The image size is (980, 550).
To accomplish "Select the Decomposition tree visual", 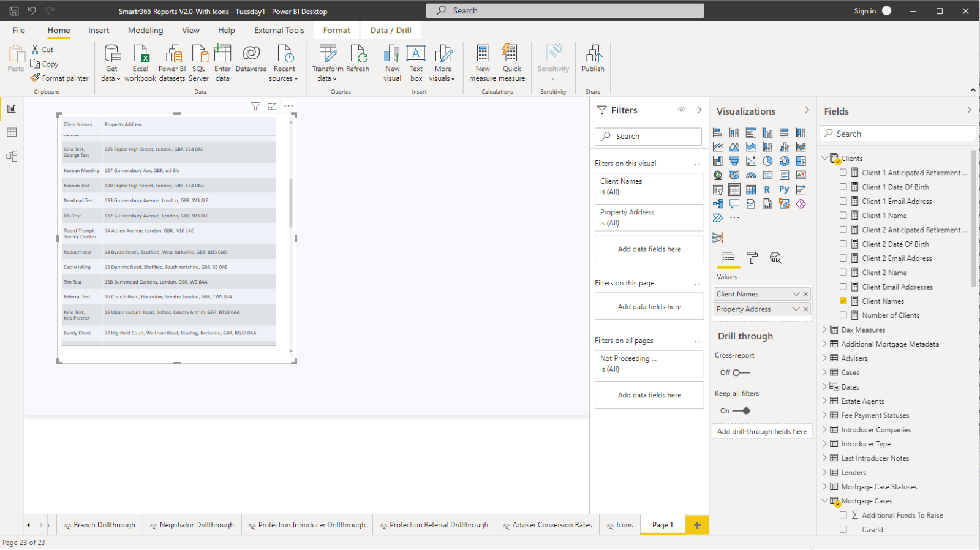I will click(718, 204).
